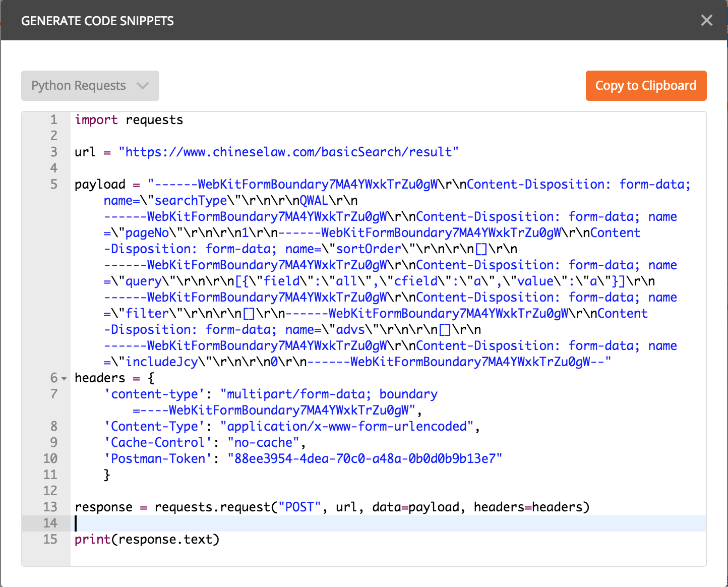Click line number one in the gutter
The height and width of the screenshot is (587, 728).
tap(53, 120)
